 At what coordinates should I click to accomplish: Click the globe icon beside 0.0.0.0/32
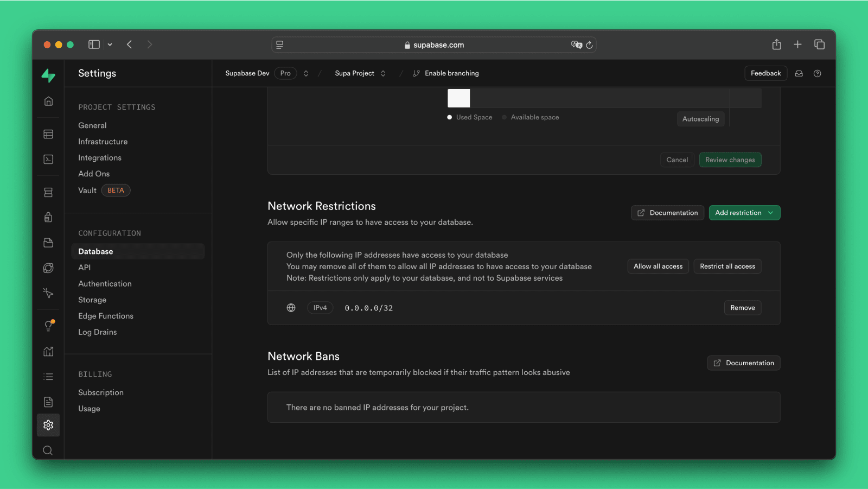click(x=291, y=308)
